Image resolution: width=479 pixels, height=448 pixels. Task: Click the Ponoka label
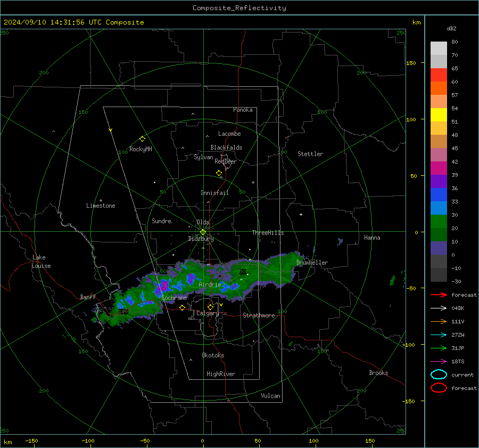[x=243, y=110]
